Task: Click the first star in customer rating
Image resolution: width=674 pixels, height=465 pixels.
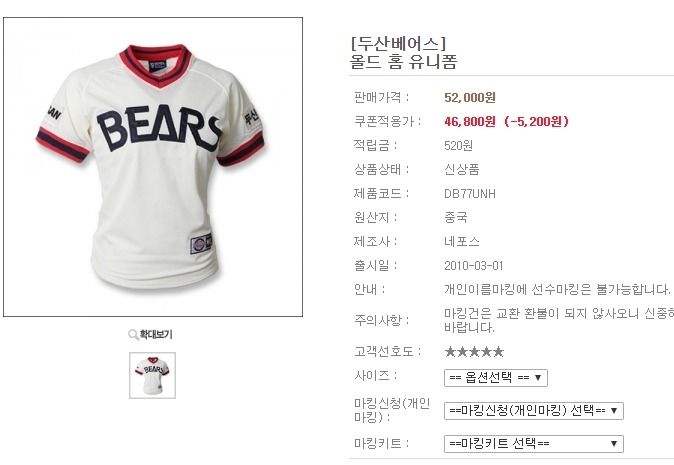Action: [x=450, y=352]
